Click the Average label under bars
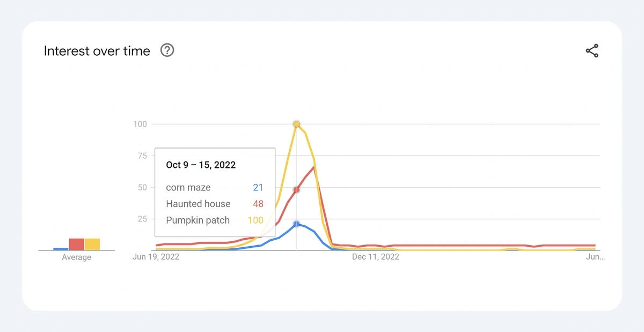Image resolution: width=644 pixels, height=332 pixels. (76, 257)
